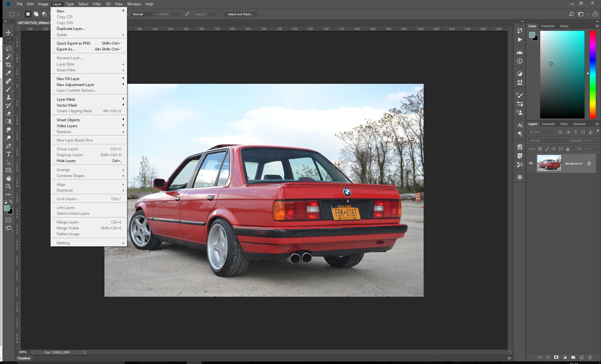
Task: Click the foreground color swatch in toolbar
Action: 7,208
